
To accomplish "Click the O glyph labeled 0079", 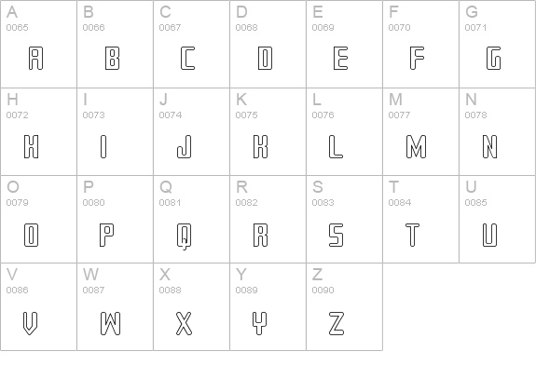I will tap(38, 219).
